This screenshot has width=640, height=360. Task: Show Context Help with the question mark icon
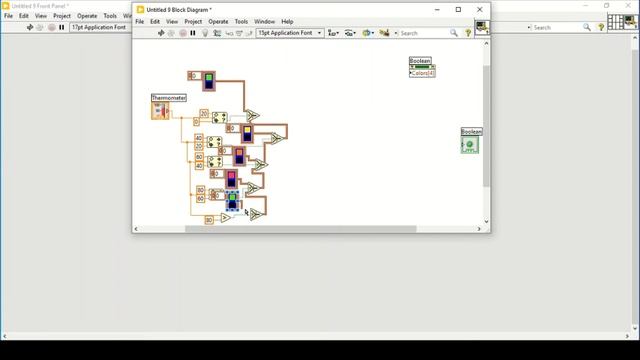[x=468, y=33]
